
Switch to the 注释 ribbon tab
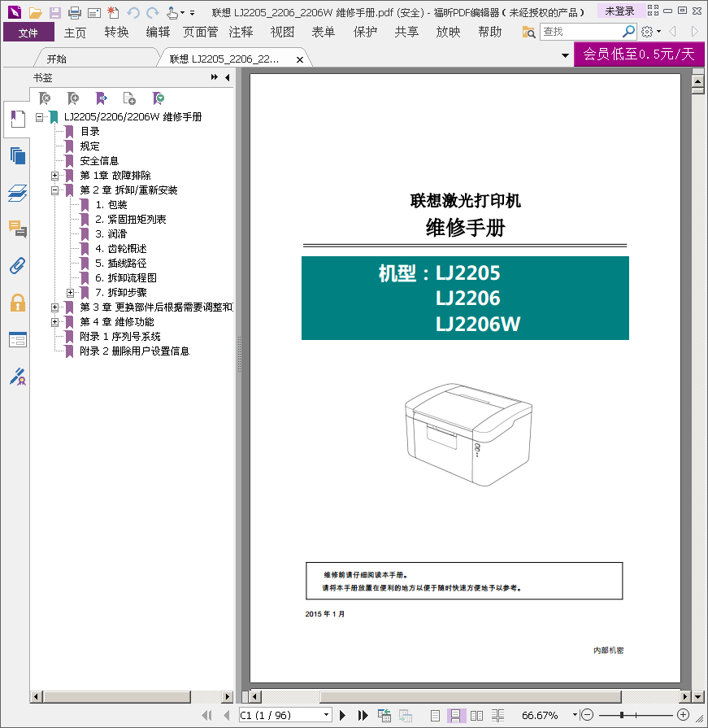241,32
